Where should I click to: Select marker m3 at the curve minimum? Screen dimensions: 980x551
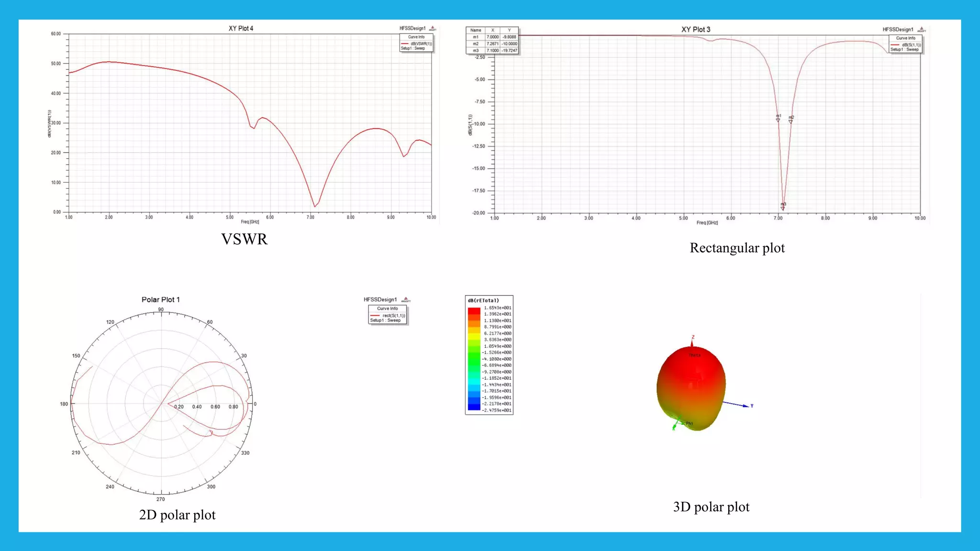pos(783,208)
